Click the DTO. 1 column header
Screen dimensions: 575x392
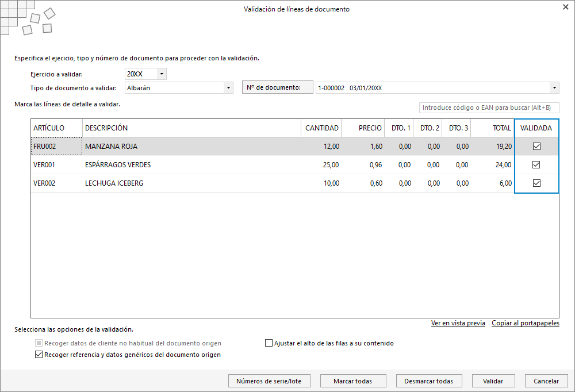399,128
